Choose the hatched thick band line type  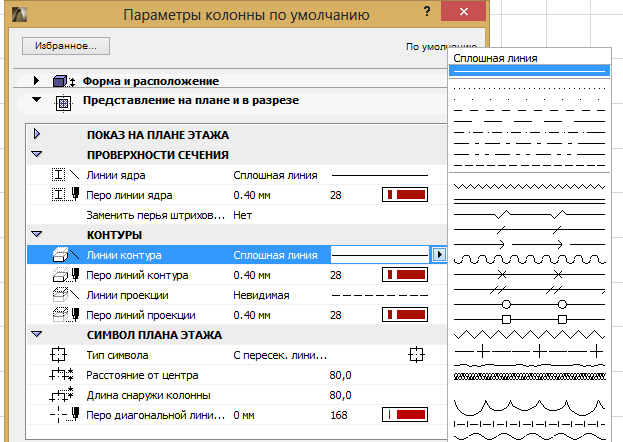529,376
